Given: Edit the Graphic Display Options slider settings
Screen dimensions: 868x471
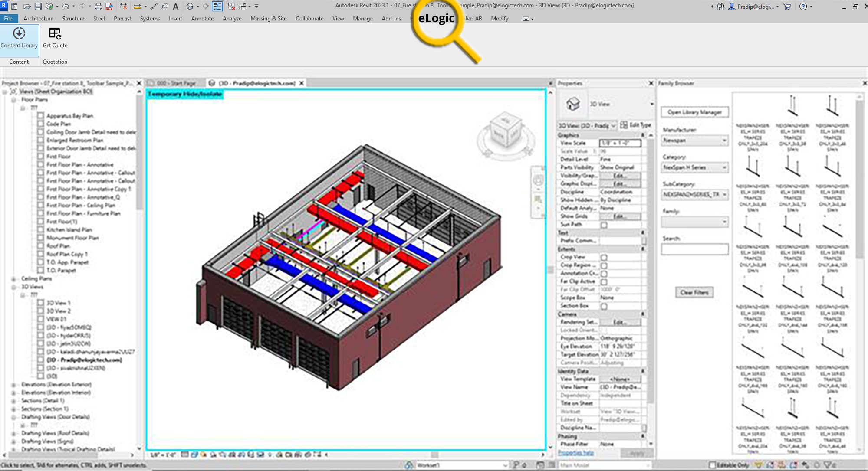Looking at the screenshot, I should point(620,184).
